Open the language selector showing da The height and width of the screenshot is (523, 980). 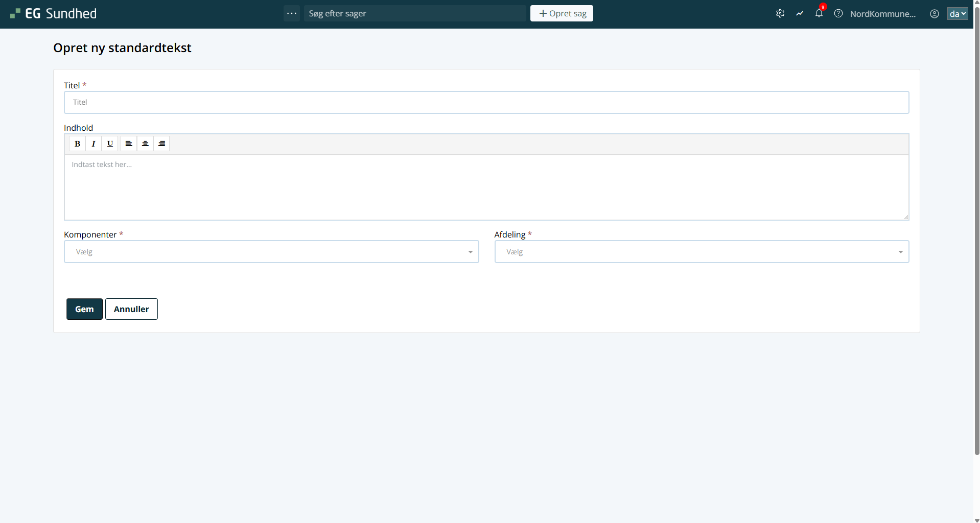pyautogui.click(x=958, y=14)
